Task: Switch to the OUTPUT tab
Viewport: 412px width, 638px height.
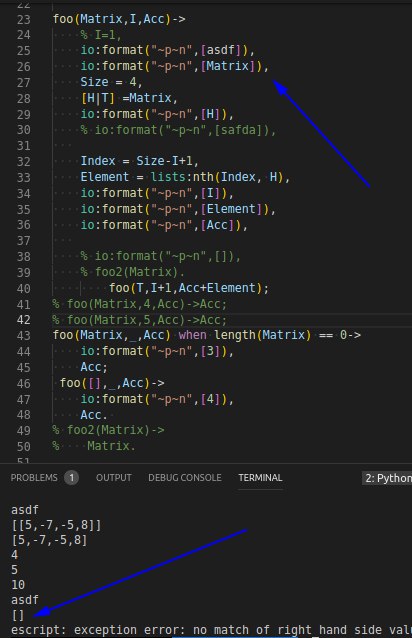Action: pos(113,478)
